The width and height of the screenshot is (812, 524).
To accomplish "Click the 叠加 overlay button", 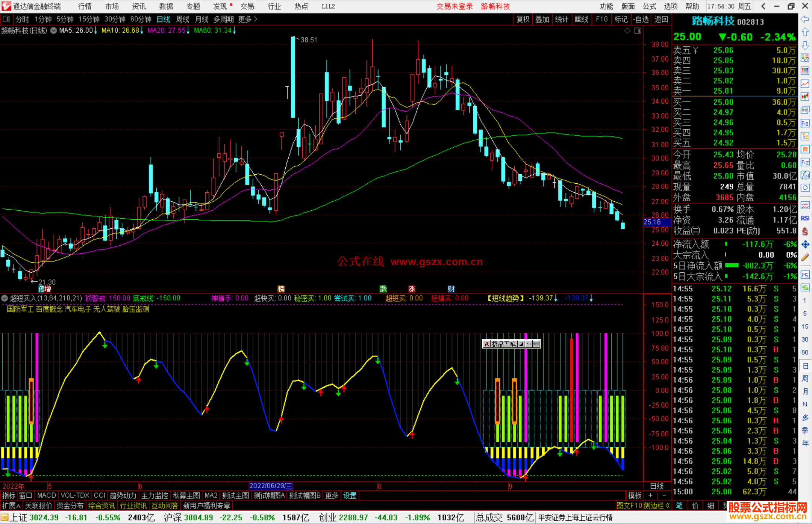I will click(x=542, y=19).
